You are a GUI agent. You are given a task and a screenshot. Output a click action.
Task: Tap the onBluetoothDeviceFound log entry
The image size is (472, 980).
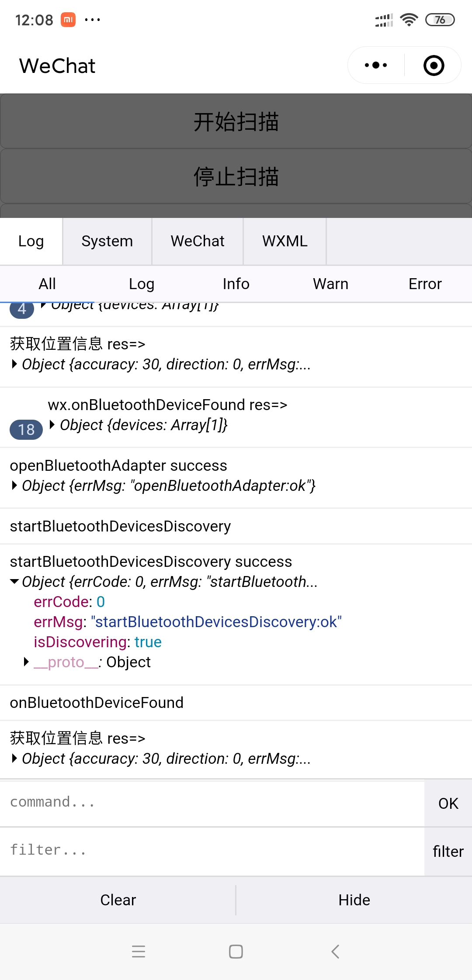tap(236, 703)
